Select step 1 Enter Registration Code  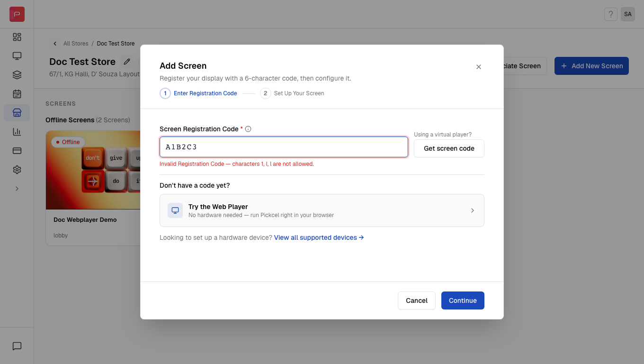(x=198, y=93)
